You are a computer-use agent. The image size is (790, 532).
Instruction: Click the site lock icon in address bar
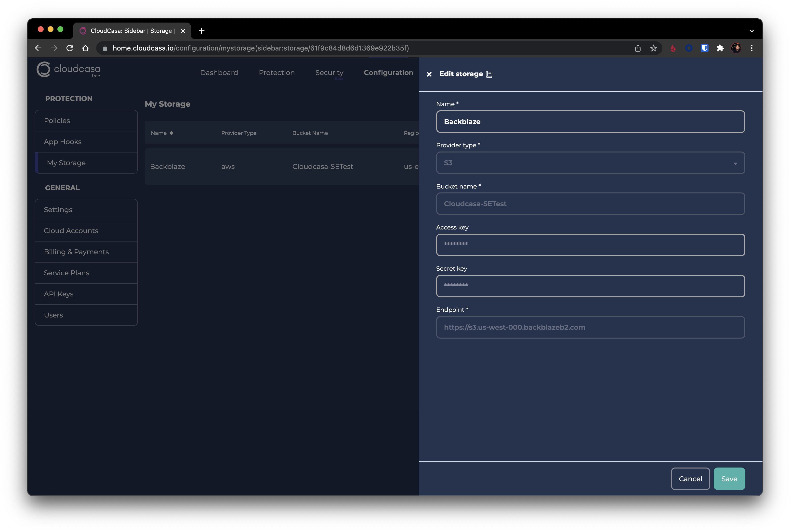pyautogui.click(x=105, y=48)
